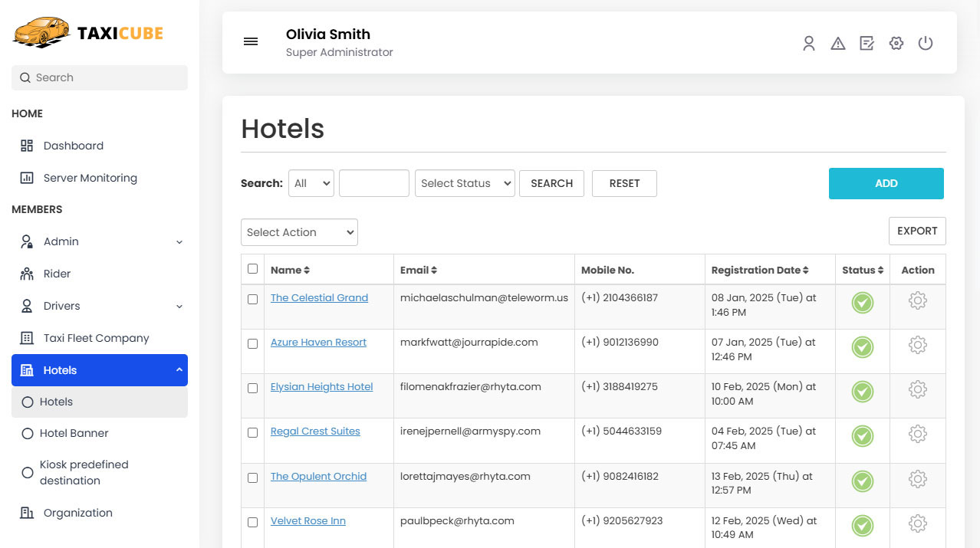Check the box for Elysian Heights Hotel
980x548 pixels.
(253, 389)
